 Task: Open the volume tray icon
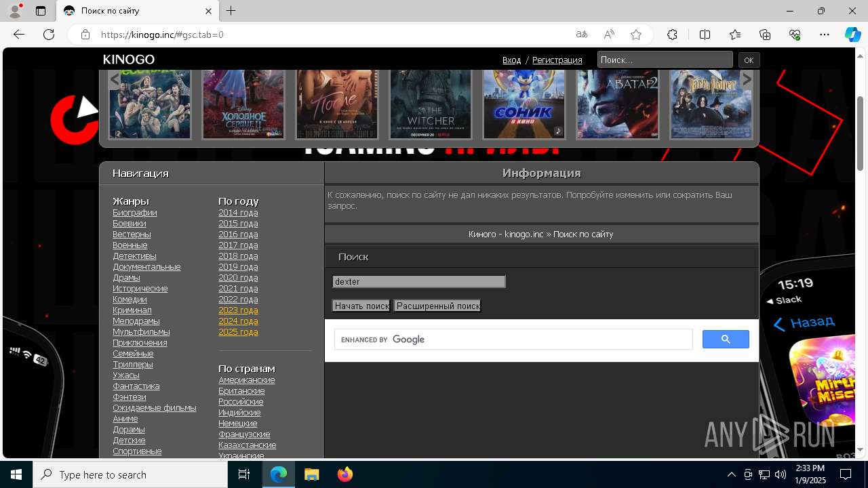tap(781, 474)
